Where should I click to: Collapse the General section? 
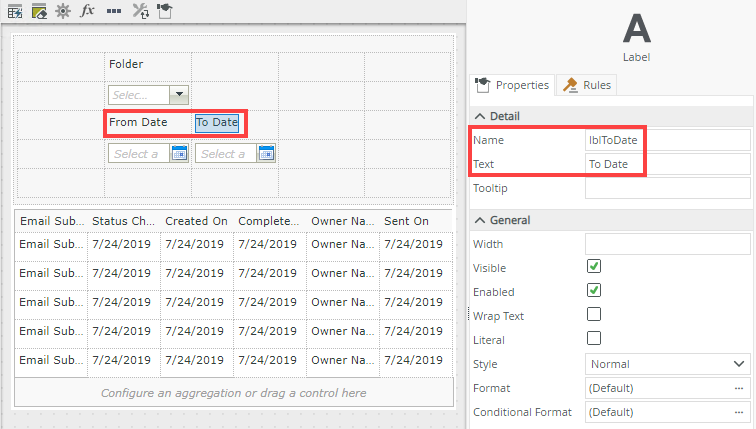480,220
